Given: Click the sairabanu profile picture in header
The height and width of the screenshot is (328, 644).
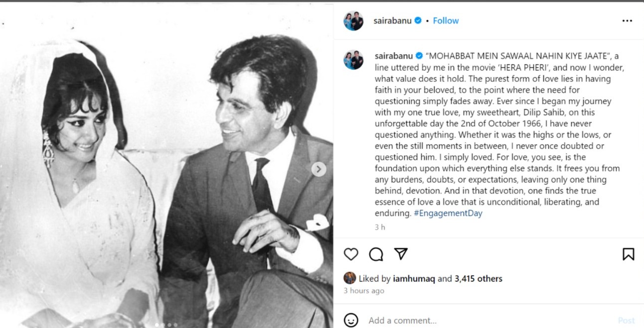Looking at the screenshot, I should [353, 21].
